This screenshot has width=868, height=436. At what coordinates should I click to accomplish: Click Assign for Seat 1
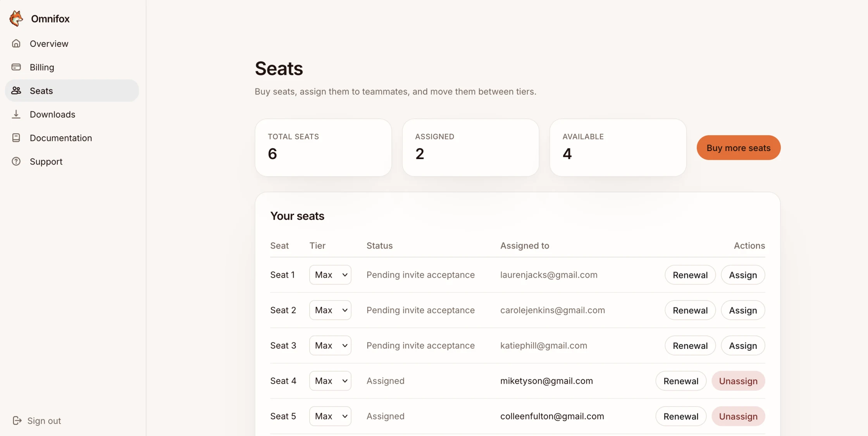(743, 275)
